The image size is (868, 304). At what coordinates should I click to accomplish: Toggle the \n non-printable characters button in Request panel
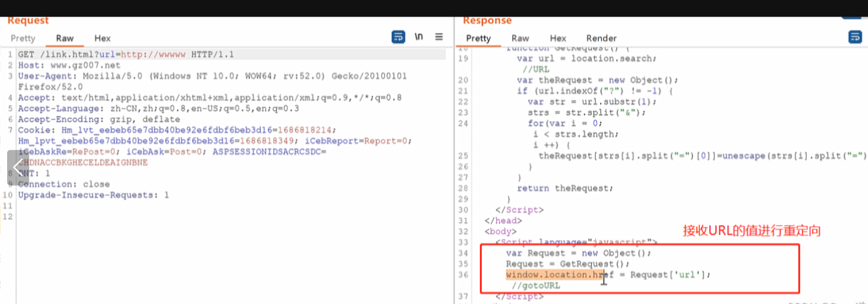click(419, 37)
